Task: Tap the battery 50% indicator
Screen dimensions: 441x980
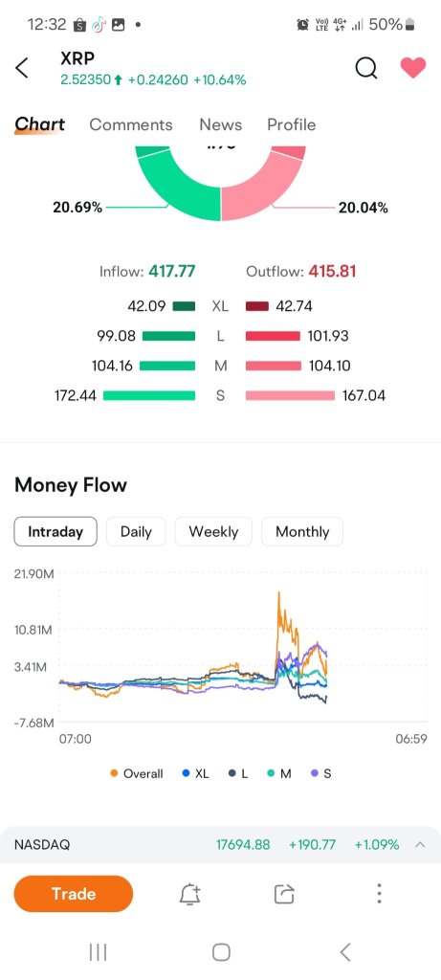Action: point(391,24)
